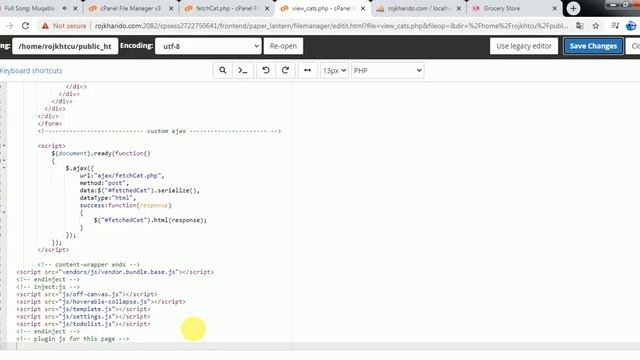Viewport: 640px width, 360px height.
Task: Click the "ajax/fetchCat.php" url line
Action: point(122,176)
